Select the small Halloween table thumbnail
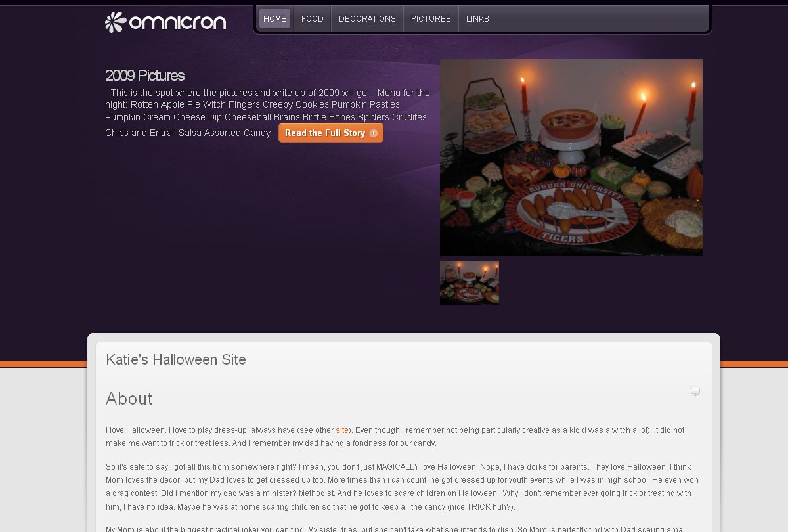 (x=470, y=282)
